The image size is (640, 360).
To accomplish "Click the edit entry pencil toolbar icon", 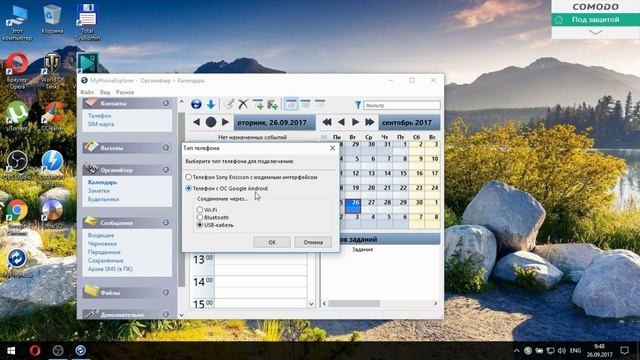I will point(229,104).
